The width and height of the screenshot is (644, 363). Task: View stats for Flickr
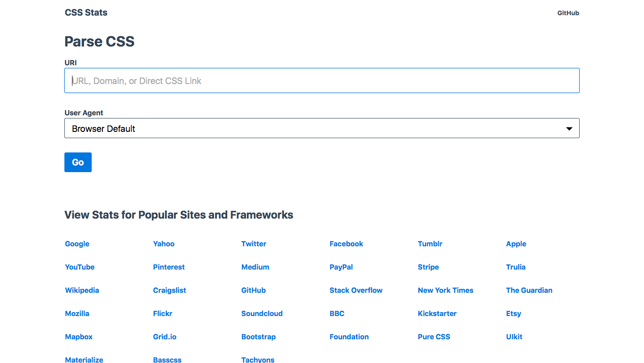[162, 313]
